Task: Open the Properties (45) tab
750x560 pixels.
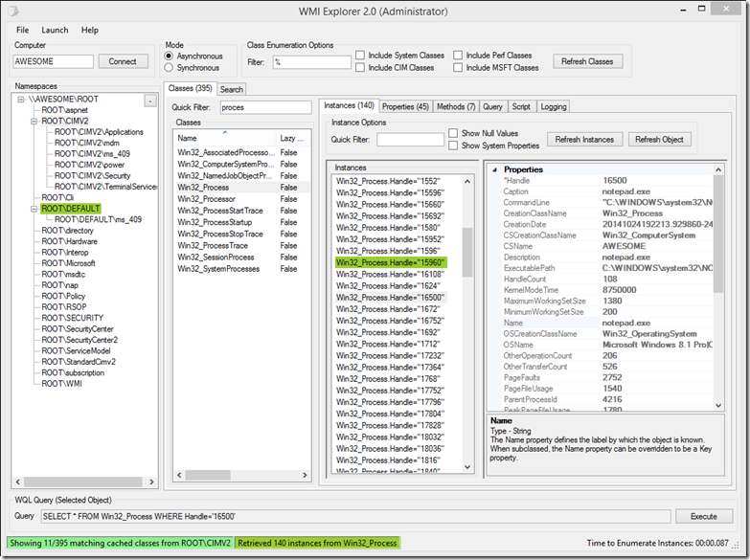Action: [x=405, y=106]
